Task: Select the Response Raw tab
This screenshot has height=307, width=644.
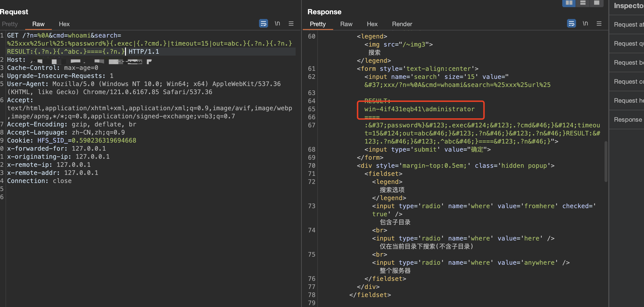Action: pyautogui.click(x=346, y=24)
